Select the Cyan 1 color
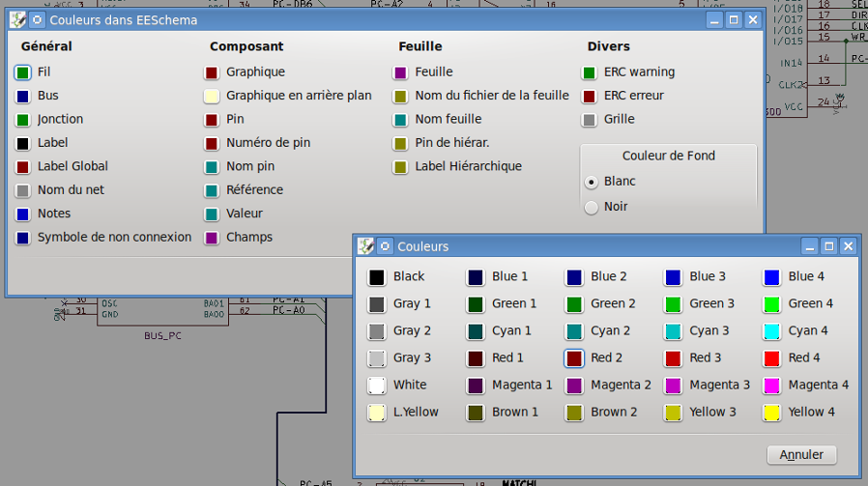Screen dimensions: 868x486 [476, 331]
